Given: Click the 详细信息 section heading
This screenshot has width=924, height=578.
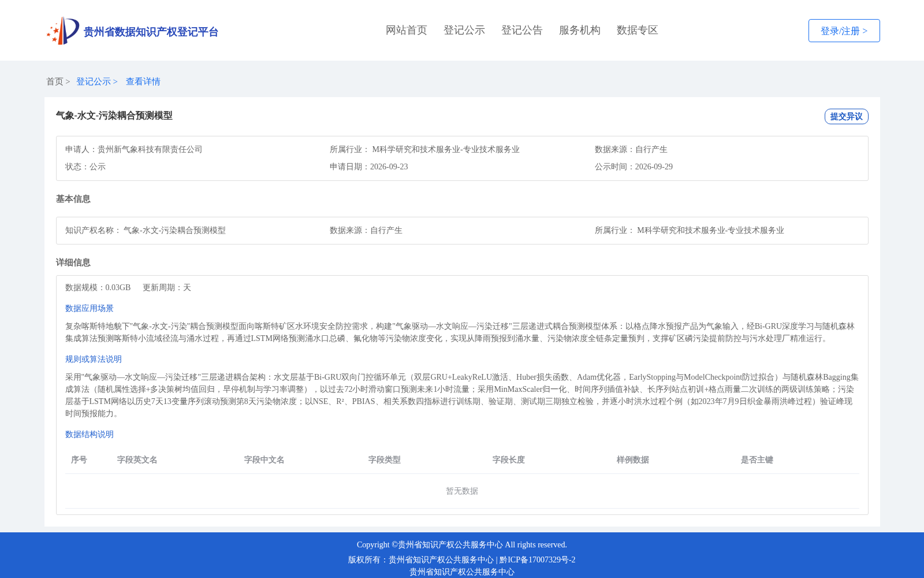Looking at the screenshot, I should (73, 262).
